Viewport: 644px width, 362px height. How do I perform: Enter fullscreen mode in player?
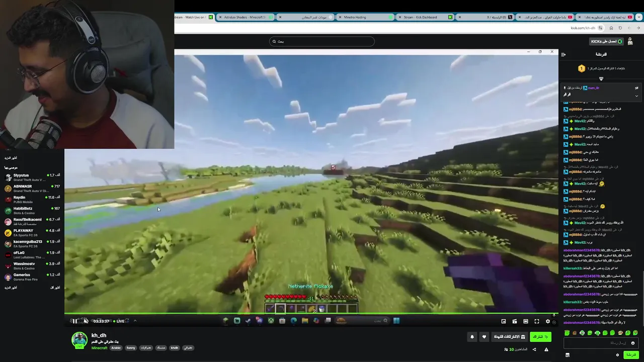click(x=537, y=321)
